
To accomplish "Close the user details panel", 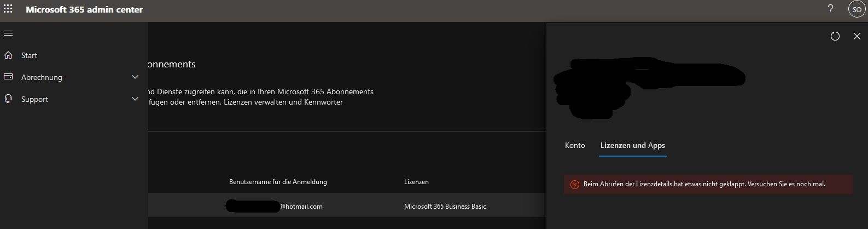I will point(857,36).
